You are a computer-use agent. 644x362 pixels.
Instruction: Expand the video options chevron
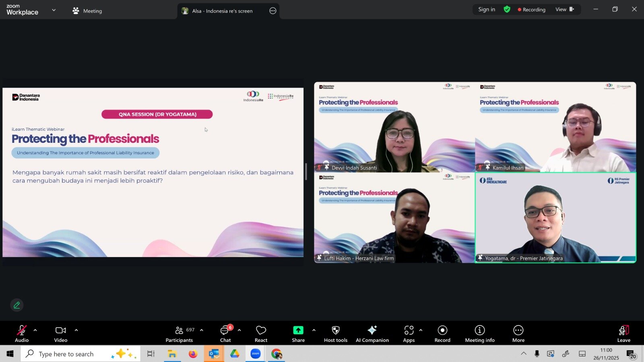click(76, 330)
